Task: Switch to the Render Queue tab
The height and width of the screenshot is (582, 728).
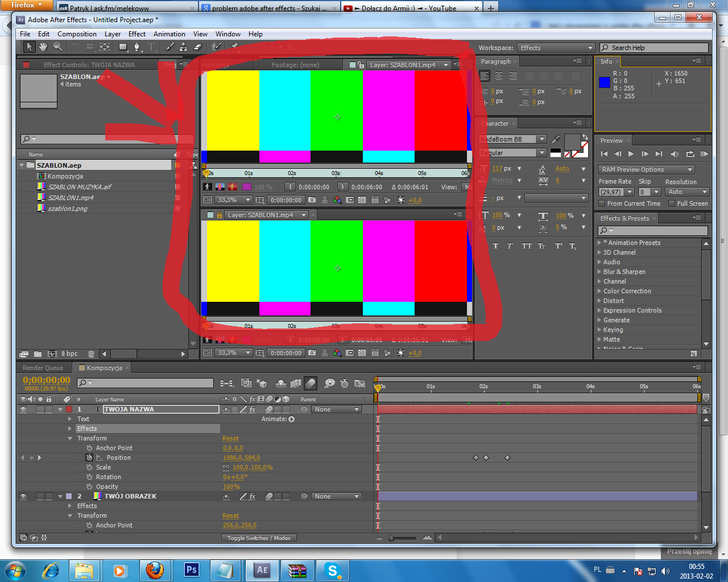Action: tap(43, 368)
